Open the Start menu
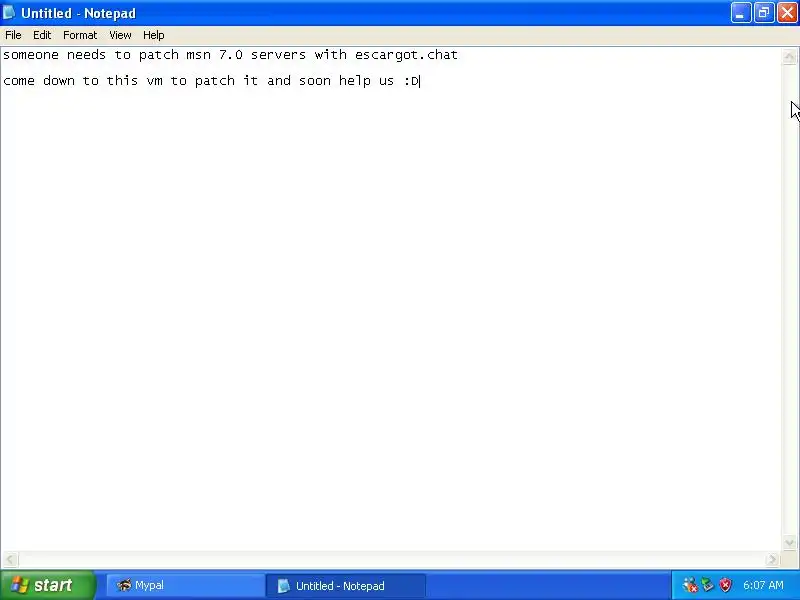This screenshot has height=600, width=800. coord(48,585)
